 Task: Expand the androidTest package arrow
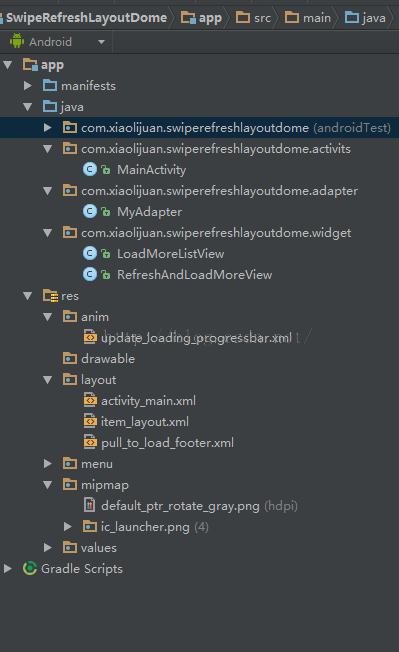click(48, 128)
